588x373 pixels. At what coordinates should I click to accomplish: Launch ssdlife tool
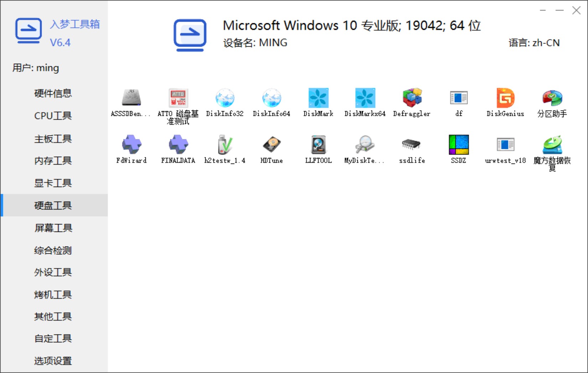click(412, 144)
